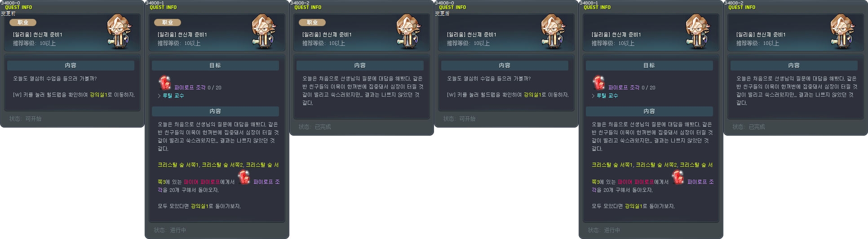The width and height of the screenshot is (868, 239).
Task: Click the red crystal icon under 目标 in the 职业-tagged panel
Action: coord(165,83)
